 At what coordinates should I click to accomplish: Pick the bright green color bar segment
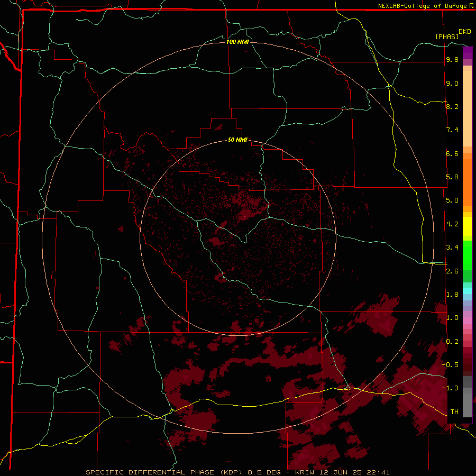click(x=467, y=255)
